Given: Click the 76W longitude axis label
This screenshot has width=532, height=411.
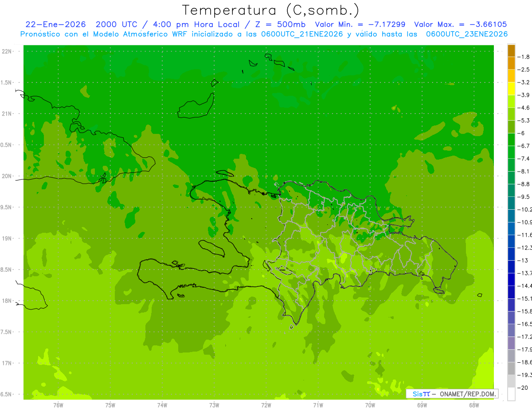Looking at the screenshot, I should pyautogui.click(x=58, y=405).
